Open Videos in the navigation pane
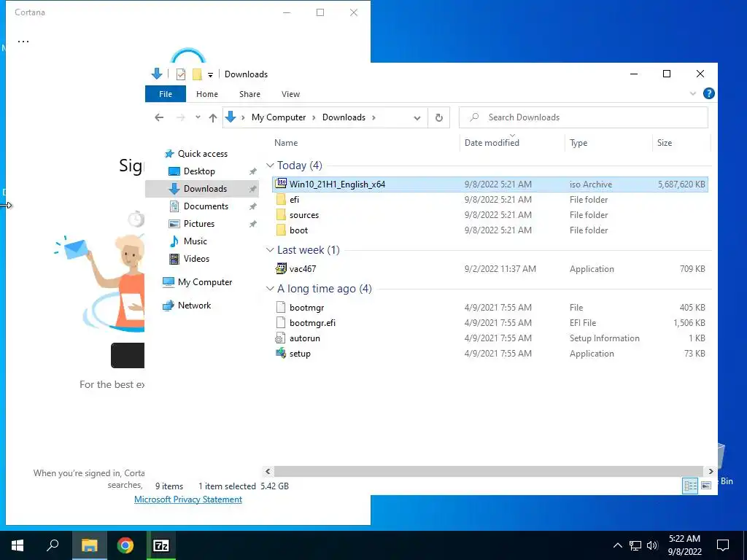 [x=196, y=259]
